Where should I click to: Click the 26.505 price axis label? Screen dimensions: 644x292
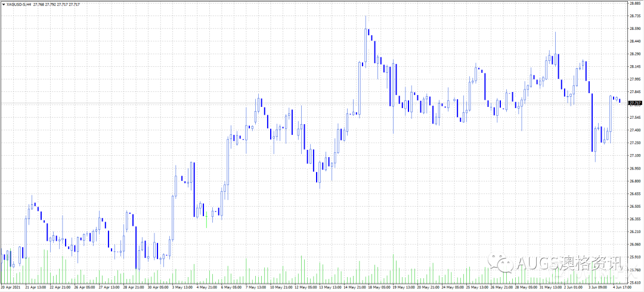[634, 207]
